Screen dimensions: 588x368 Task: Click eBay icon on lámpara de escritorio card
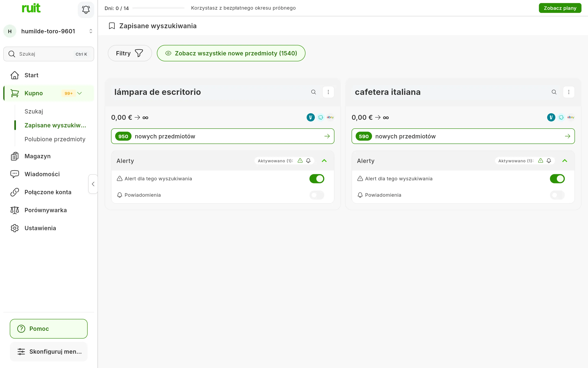tap(330, 117)
